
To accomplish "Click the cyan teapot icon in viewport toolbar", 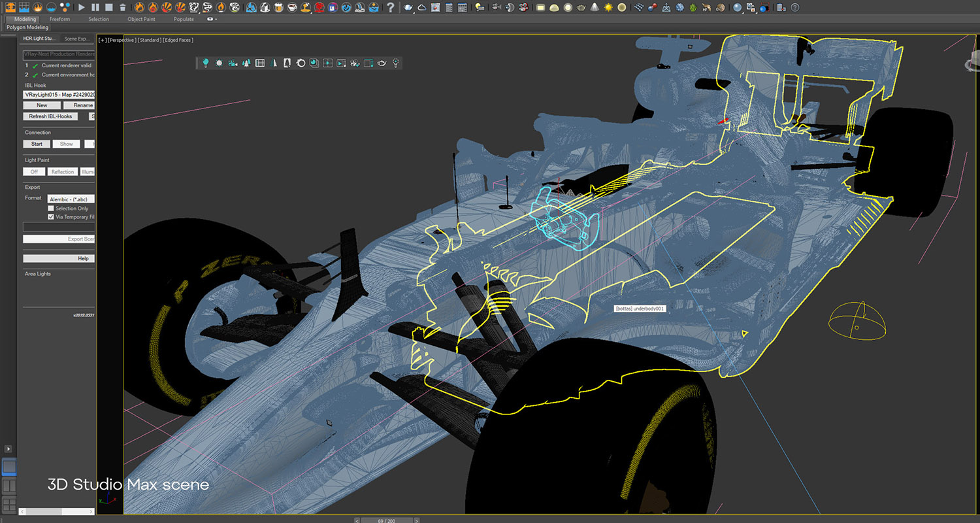I will click(382, 63).
